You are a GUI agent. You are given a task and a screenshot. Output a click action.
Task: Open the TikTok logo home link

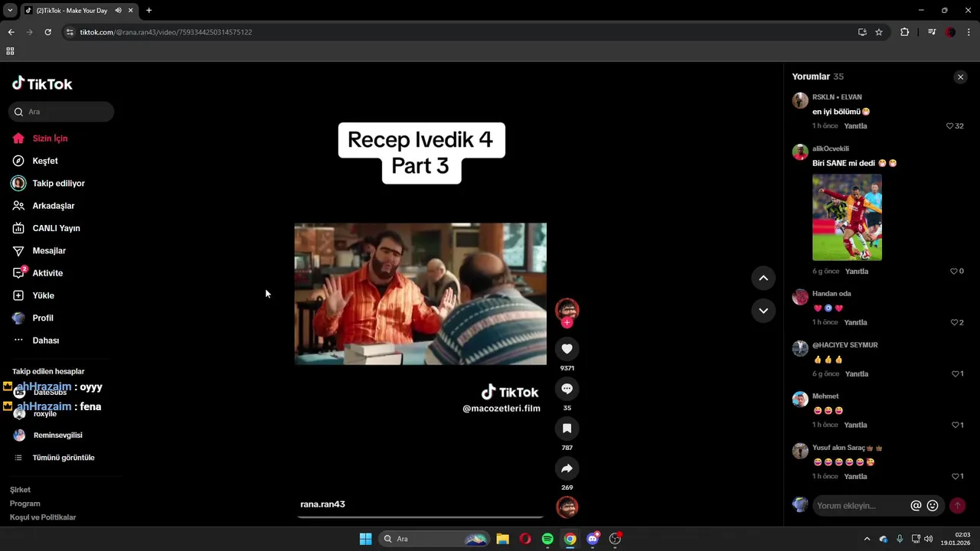pyautogui.click(x=42, y=83)
